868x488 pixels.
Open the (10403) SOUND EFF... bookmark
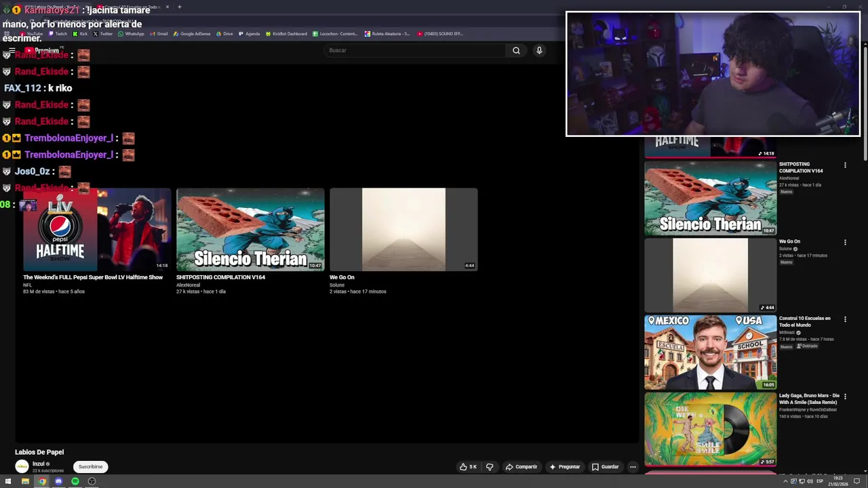(440, 34)
